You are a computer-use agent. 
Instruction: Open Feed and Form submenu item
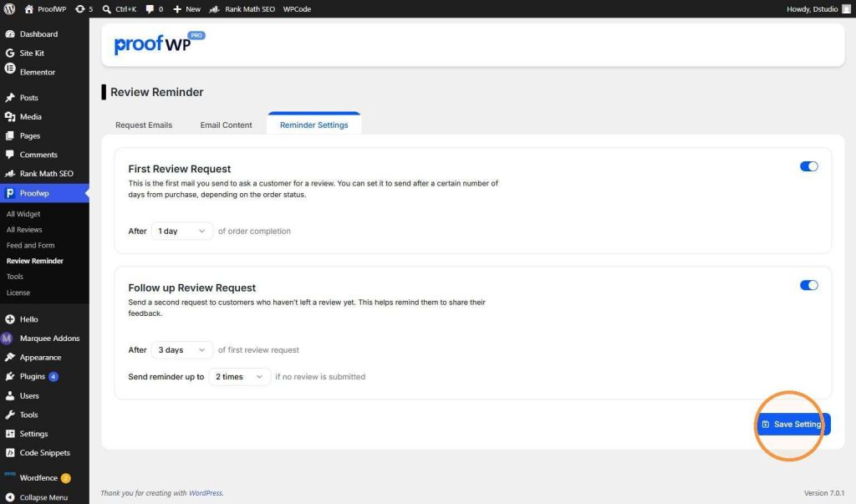point(31,246)
